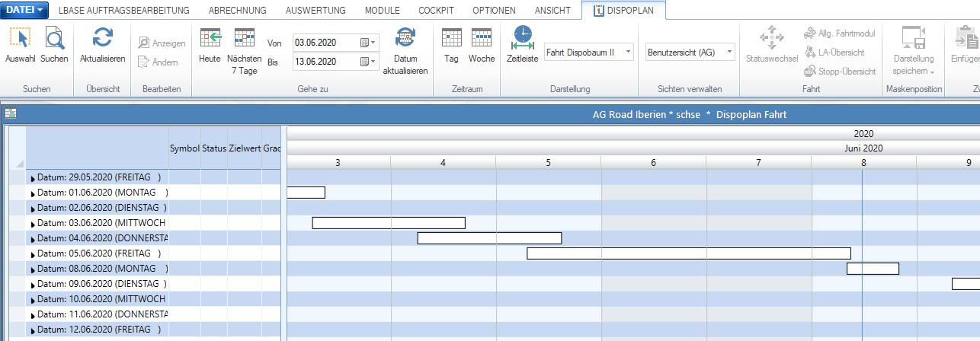Open the OPTIONEN ribbon tab

pyautogui.click(x=494, y=11)
